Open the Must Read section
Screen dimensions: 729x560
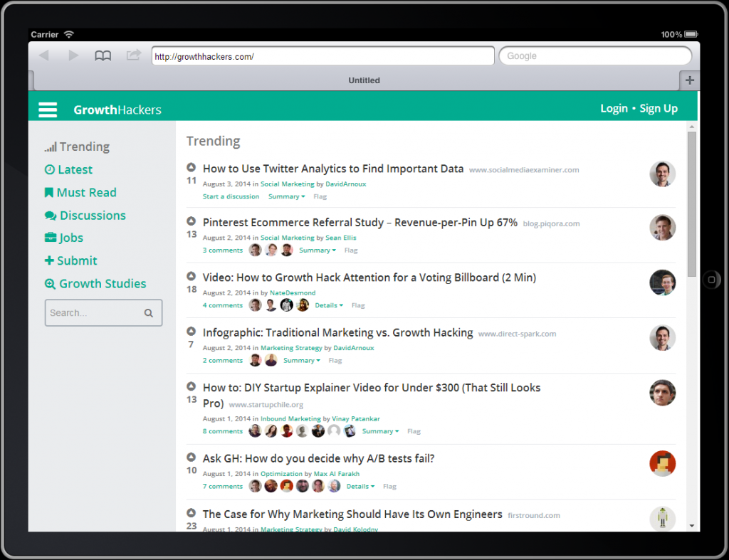(80, 192)
